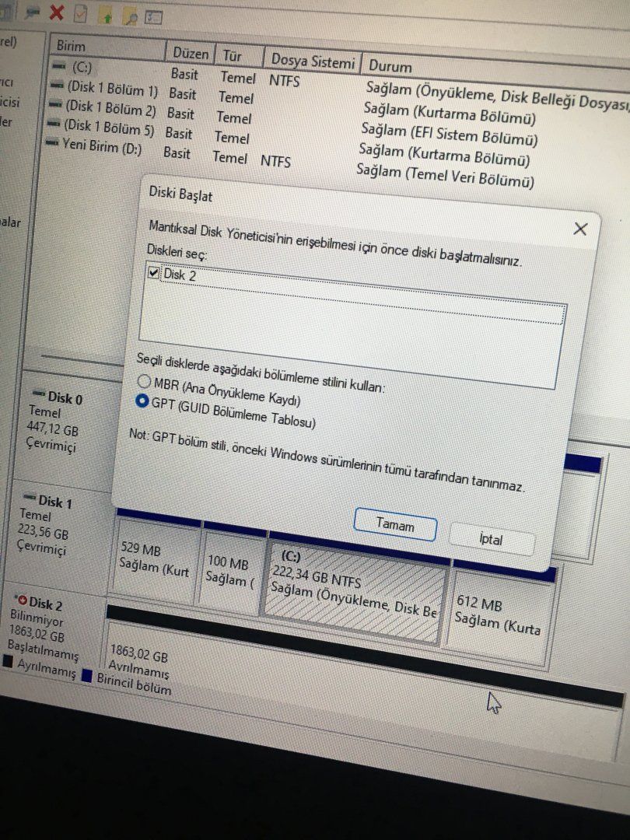This screenshot has width=630, height=840.
Task: Sort by the Düzen column header
Action: (191, 54)
